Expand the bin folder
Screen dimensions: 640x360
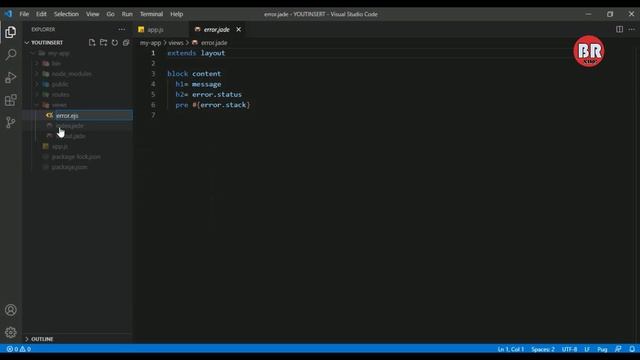tap(56, 63)
